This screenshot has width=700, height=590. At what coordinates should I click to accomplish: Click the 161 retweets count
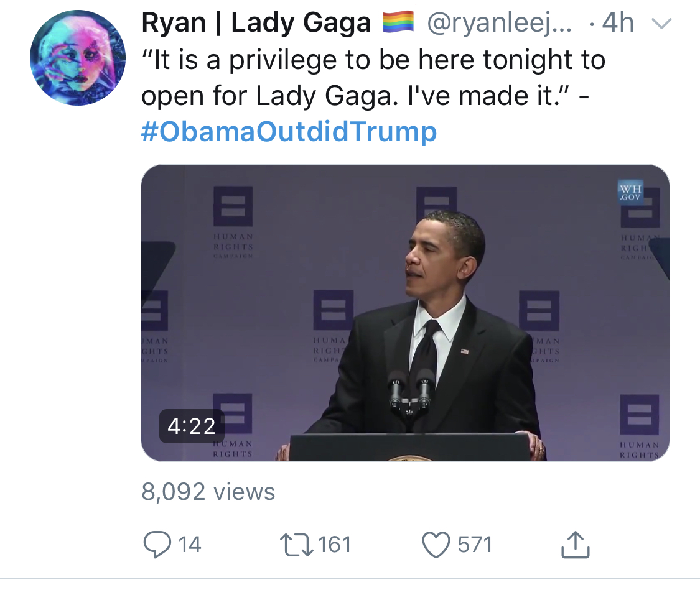tap(334, 545)
